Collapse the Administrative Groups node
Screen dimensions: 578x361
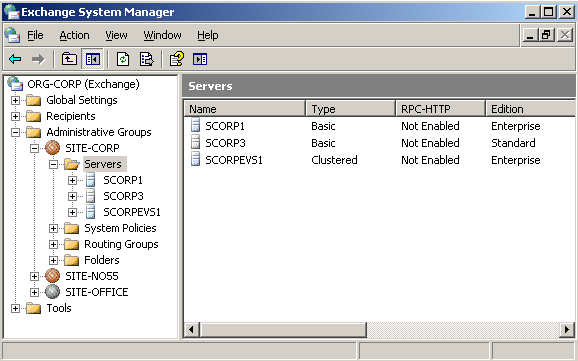tap(15, 132)
